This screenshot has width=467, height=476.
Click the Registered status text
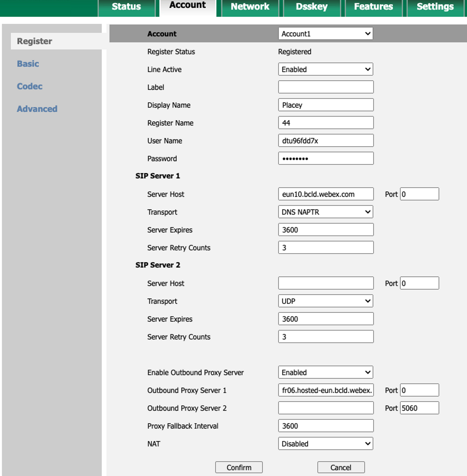coord(294,52)
